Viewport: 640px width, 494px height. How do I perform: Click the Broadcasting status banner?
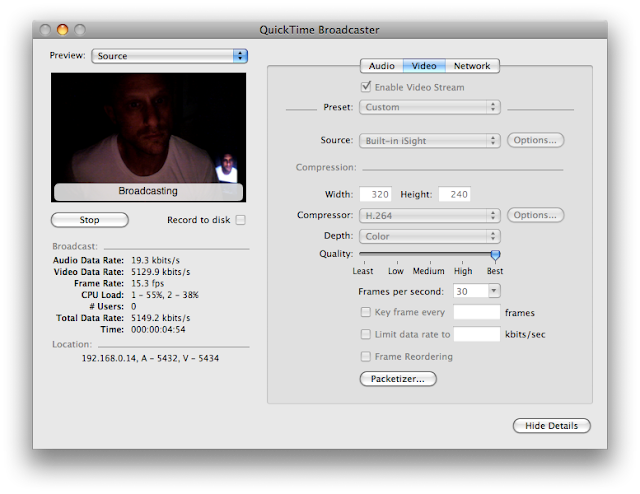click(148, 191)
